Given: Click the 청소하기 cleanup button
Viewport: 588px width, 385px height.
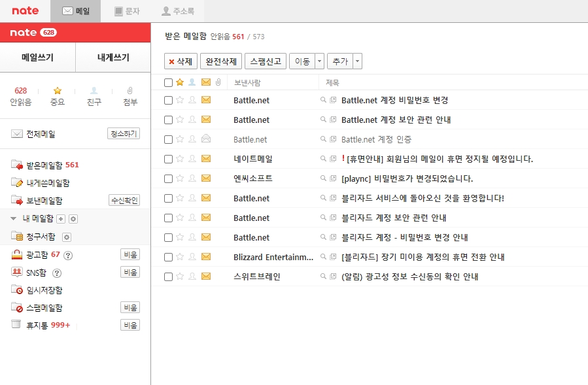Looking at the screenshot, I should 124,133.
